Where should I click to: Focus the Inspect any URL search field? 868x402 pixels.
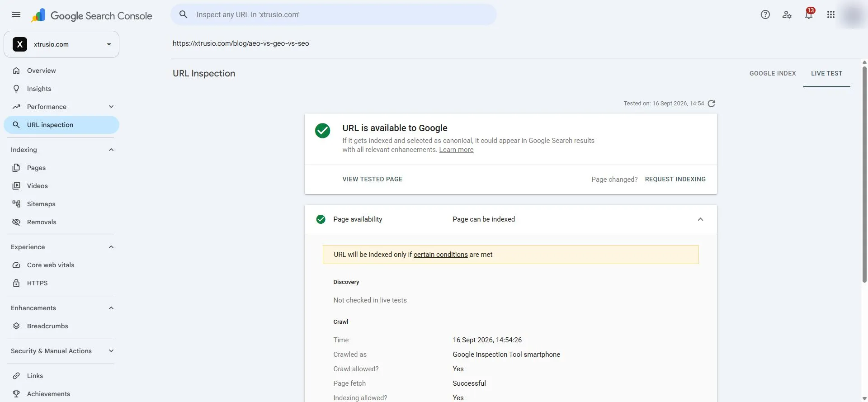334,14
